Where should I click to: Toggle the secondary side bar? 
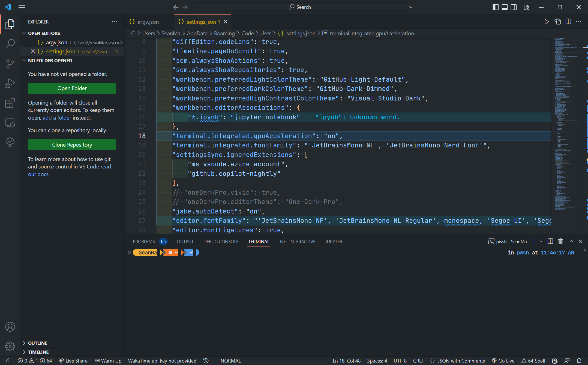[514, 7]
